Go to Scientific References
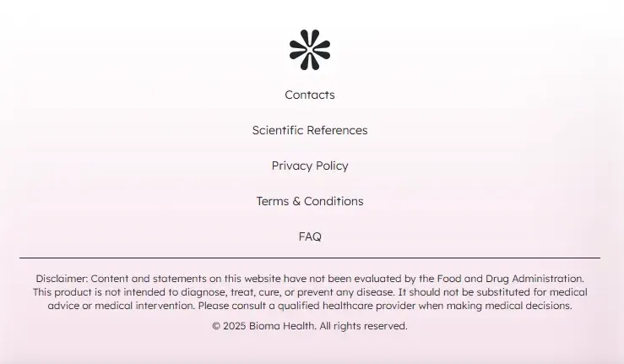The width and height of the screenshot is (624, 364). point(310,130)
